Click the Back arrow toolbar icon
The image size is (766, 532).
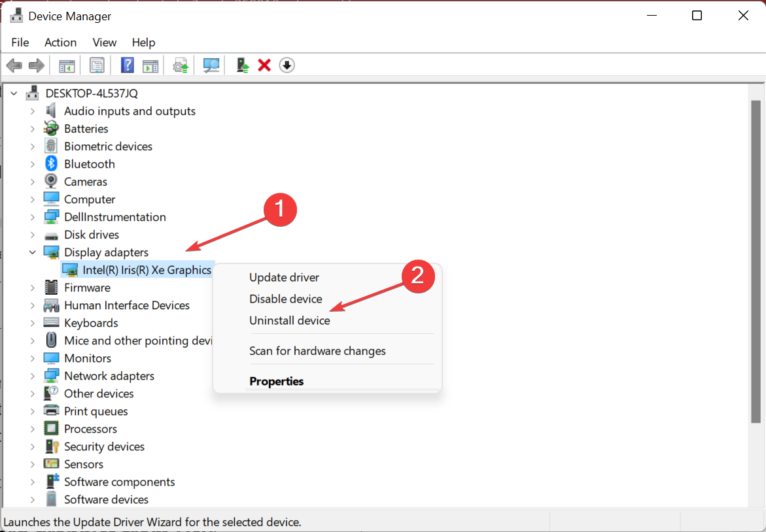14,65
